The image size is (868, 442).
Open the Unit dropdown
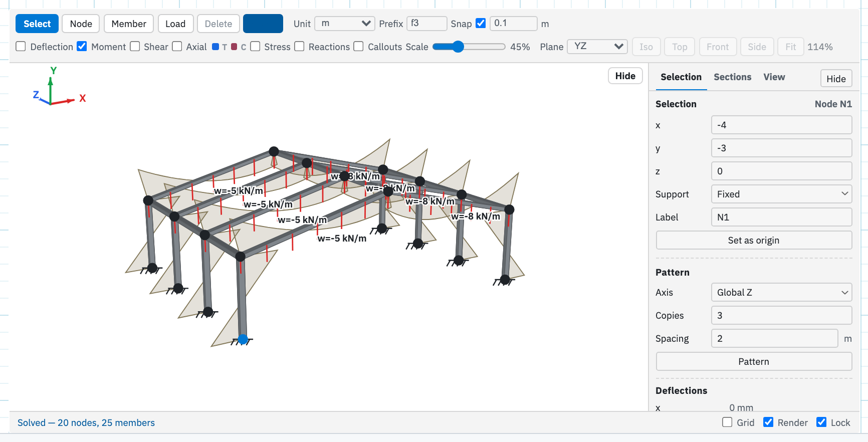[x=345, y=24]
